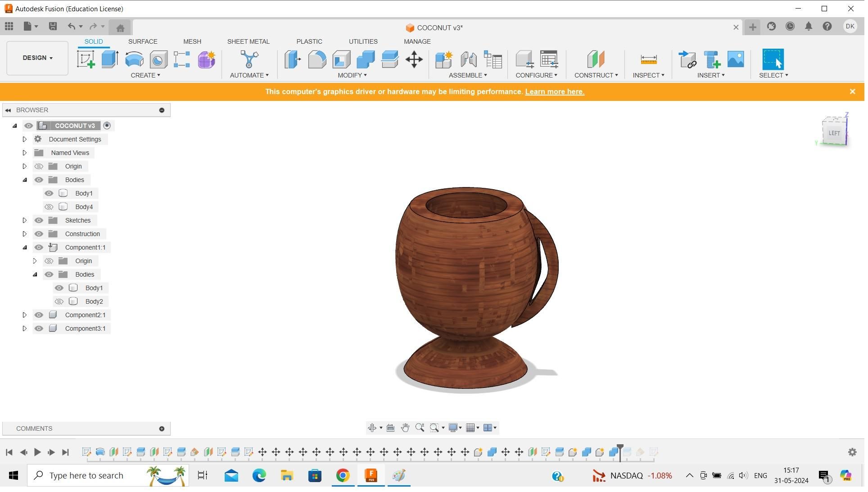Click the Insert Derive icon
The height and width of the screenshot is (492, 868).
click(687, 59)
